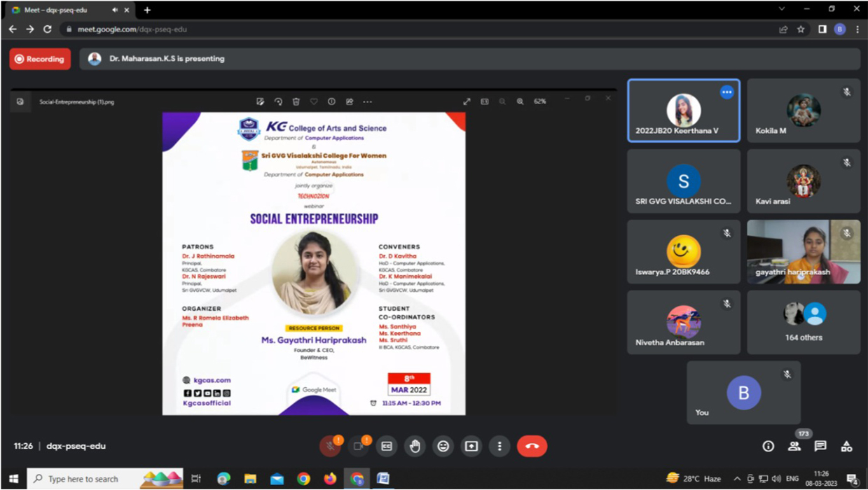Click the edit image icon in Photos viewer
868x490 pixels.
pyautogui.click(x=260, y=101)
